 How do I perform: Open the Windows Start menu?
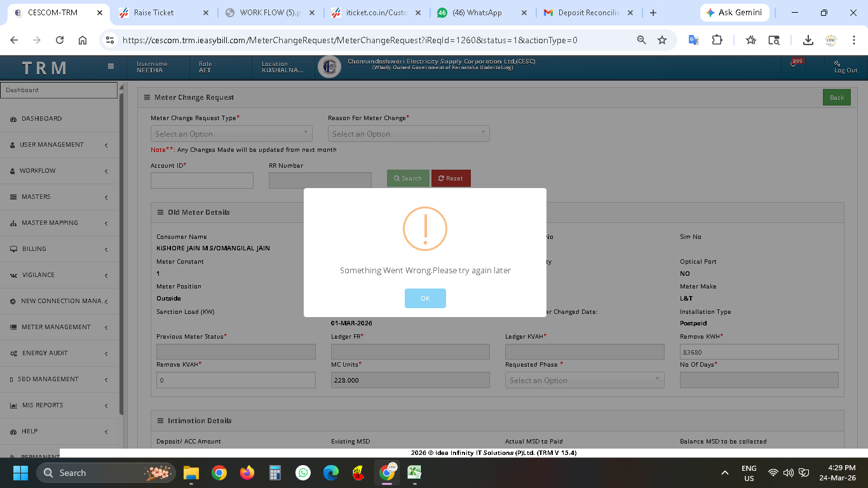[20, 473]
